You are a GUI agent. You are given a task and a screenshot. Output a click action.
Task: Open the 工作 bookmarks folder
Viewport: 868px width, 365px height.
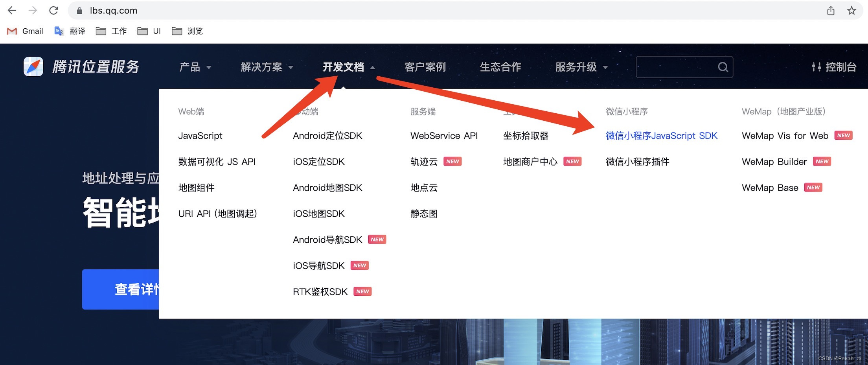pyautogui.click(x=111, y=31)
